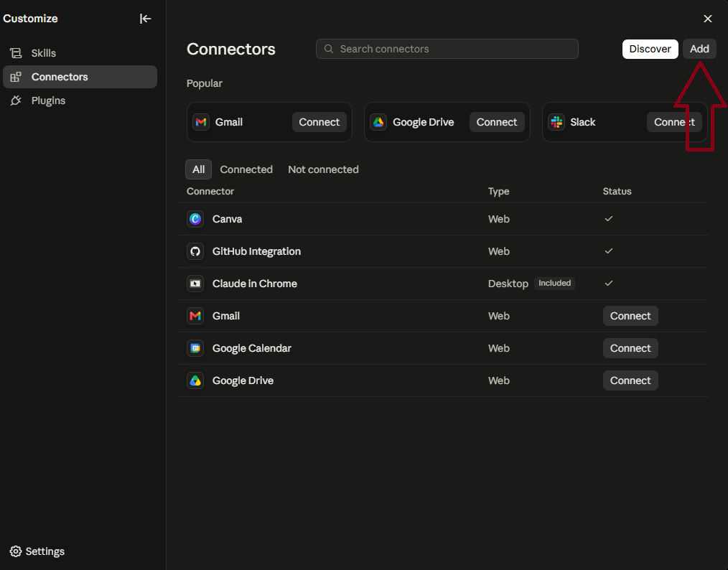Image resolution: width=728 pixels, height=570 pixels.
Task: Click the search magnifier icon
Action: (328, 49)
